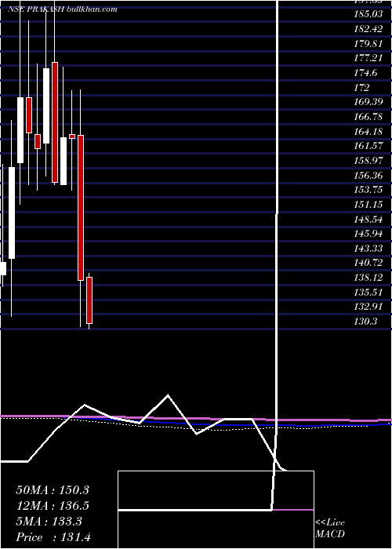392x549 pixels.
Task: Click the 153.75 price axis label
Action: pos(368,190)
